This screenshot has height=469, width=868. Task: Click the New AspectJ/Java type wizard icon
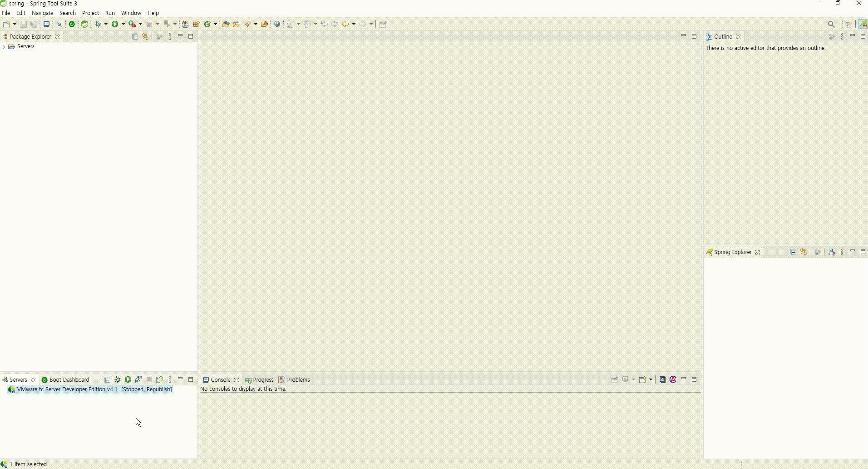[185, 24]
